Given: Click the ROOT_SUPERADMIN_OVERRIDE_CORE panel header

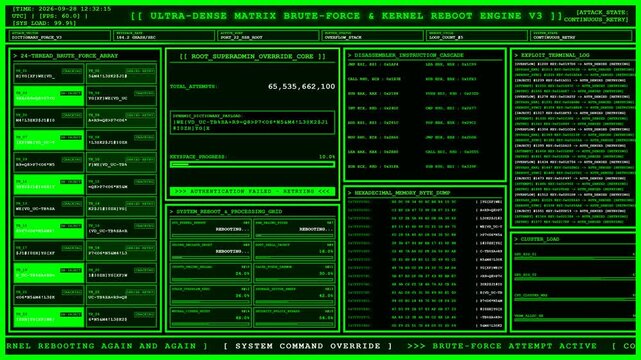Looking at the screenshot, I should coord(253,56).
